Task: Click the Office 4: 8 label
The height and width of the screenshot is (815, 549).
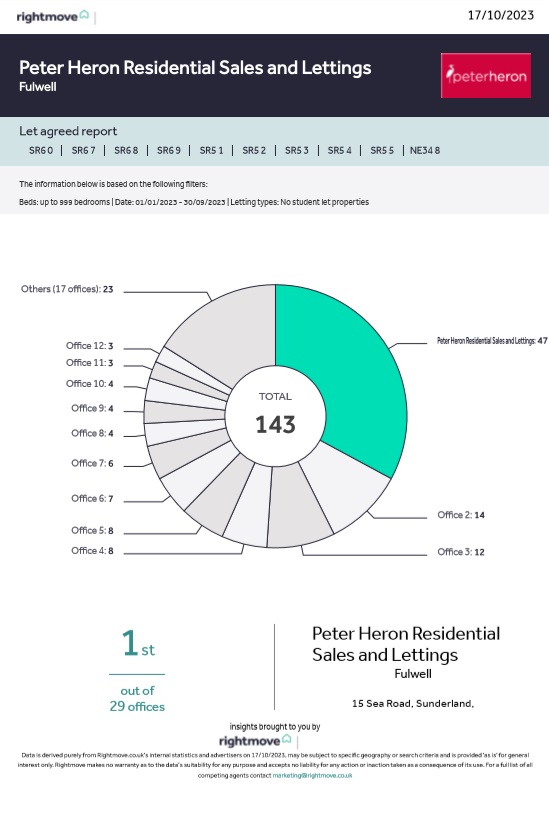Action: (92, 550)
